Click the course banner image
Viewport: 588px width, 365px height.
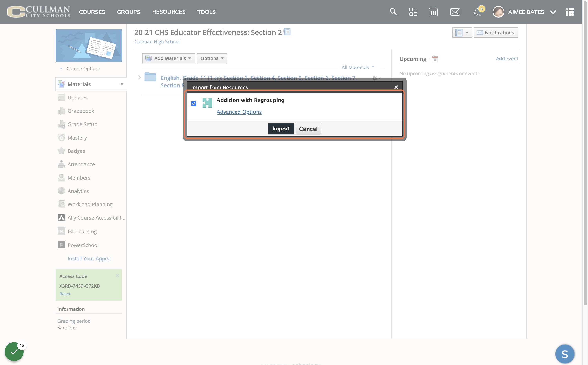(89, 46)
